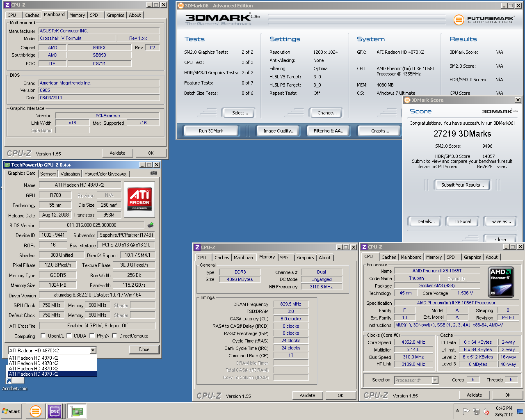This screenshot has height=420, width=525.
Task: Click the purple CPU-Z taskbar icon
Action: tap(55, 411)
